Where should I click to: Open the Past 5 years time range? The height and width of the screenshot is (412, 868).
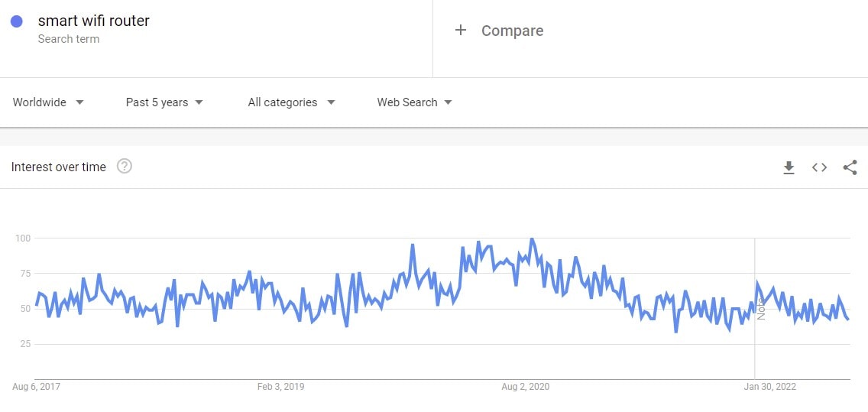[164, 102]
